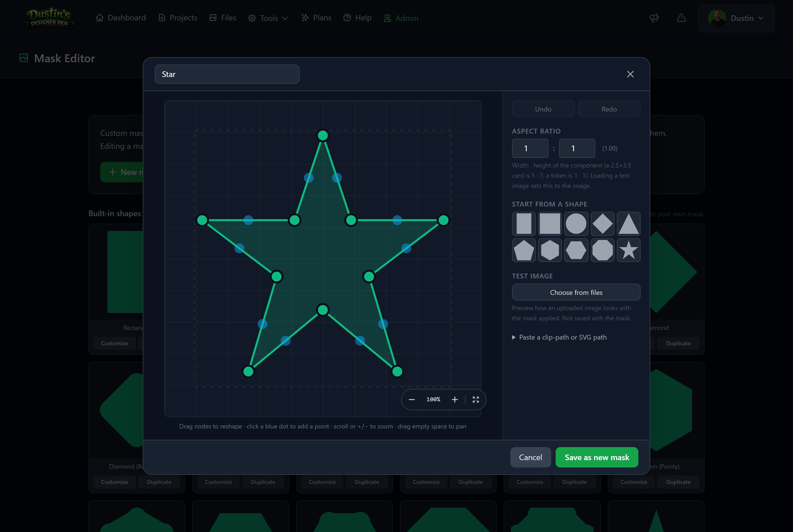Viewport: 793px width, 532px height.
Task: Go to Dashboard
Action: click(x=121, y=18)
